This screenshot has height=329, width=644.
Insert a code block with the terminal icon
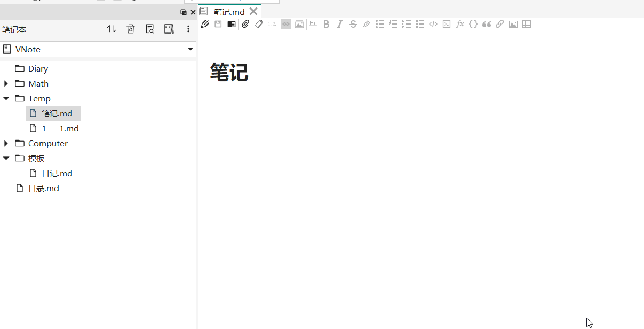click(447, 24)
